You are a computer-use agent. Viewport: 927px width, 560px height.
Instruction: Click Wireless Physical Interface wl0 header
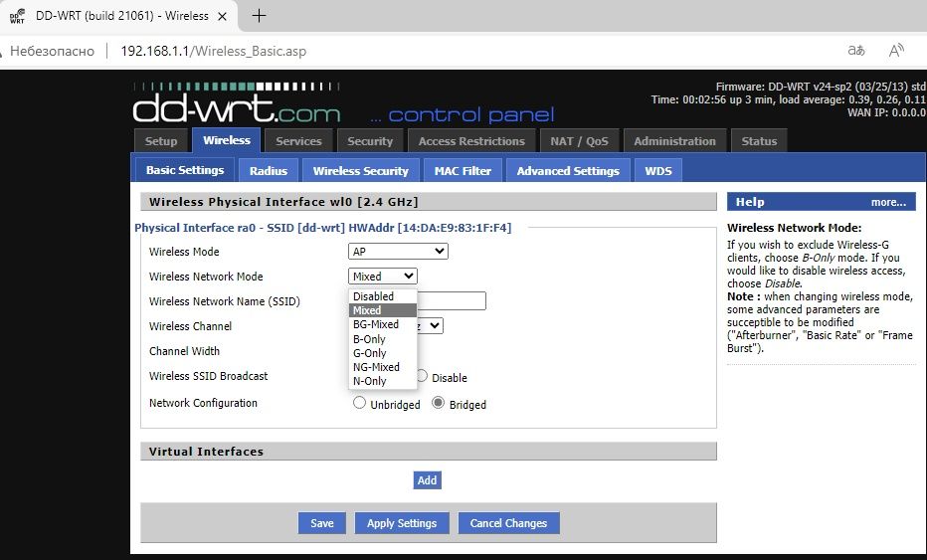[429, 202]
